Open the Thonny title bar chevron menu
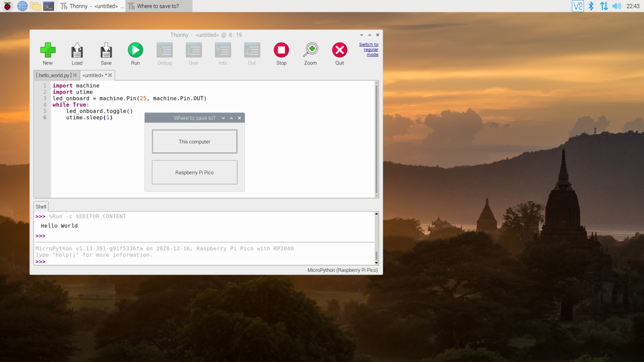 361,35
